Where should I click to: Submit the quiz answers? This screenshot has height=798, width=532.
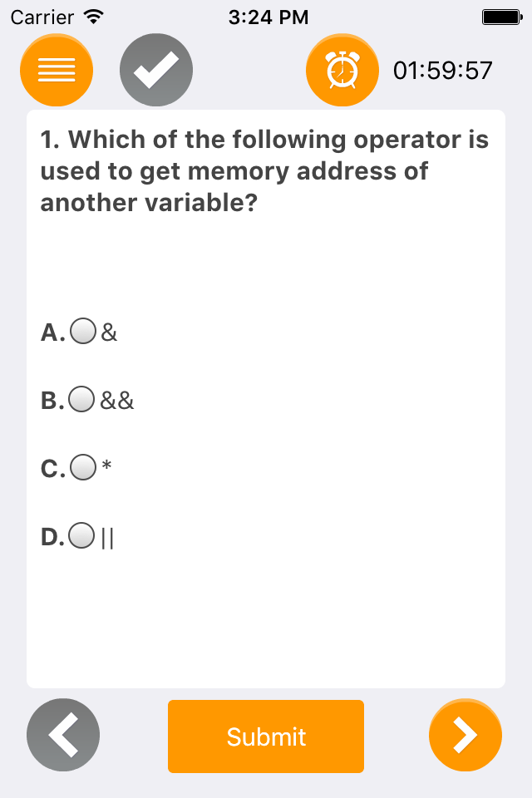(266, 736)
